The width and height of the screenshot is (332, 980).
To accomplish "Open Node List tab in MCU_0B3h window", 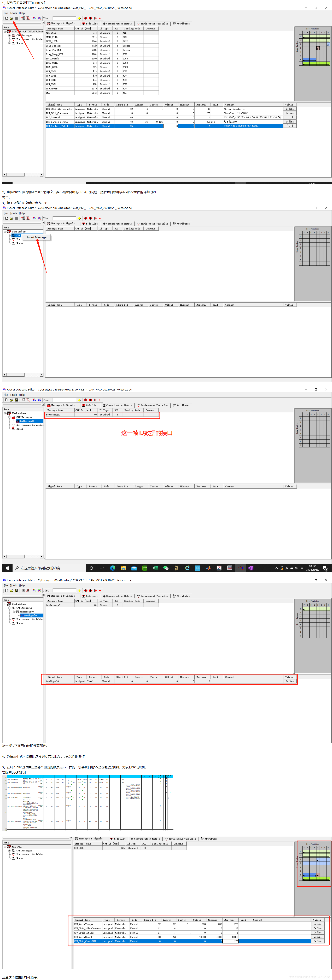I will pos(118,839).
